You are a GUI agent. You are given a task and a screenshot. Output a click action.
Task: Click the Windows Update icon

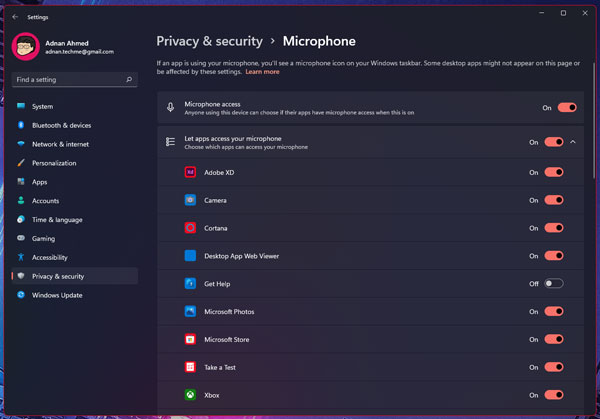click(21, 295)
